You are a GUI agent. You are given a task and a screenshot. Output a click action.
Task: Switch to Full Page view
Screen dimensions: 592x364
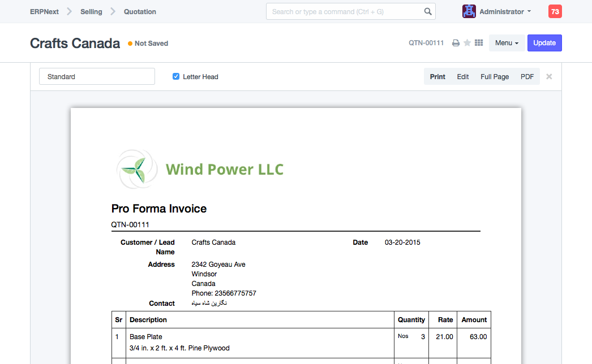click(x=495, y=77)
